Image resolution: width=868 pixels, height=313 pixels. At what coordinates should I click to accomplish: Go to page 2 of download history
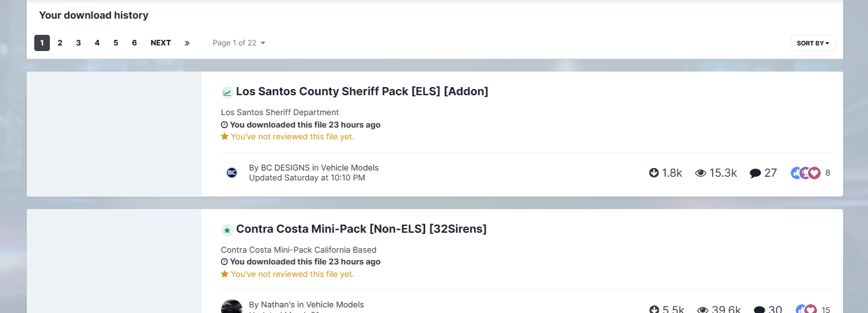click(x=60, y=43)
